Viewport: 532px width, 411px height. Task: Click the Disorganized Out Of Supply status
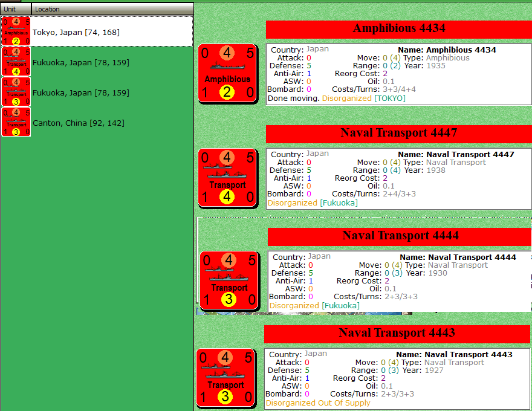(318, 403)
